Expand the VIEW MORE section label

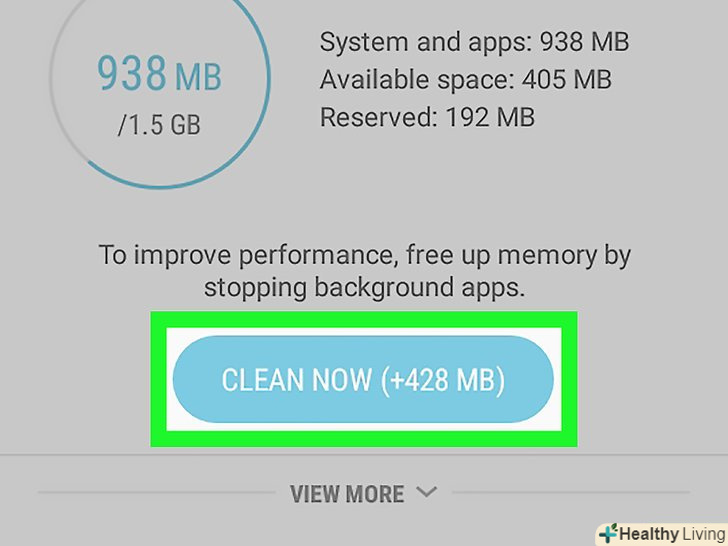[347, 494]
